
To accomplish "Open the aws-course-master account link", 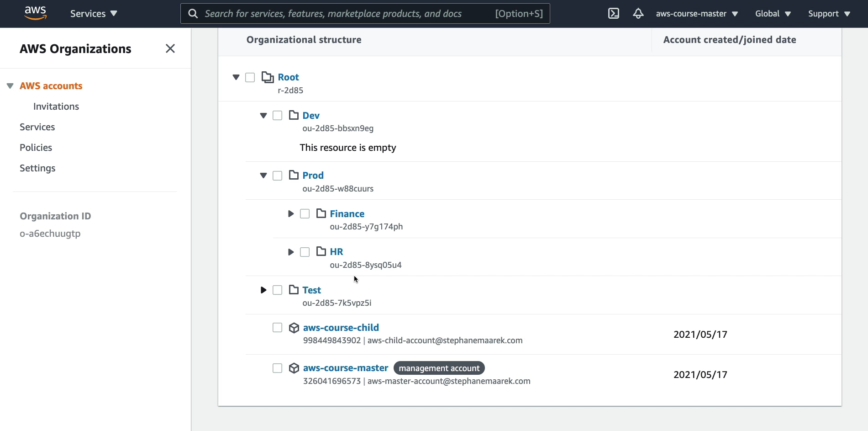I will click(346, 368).
